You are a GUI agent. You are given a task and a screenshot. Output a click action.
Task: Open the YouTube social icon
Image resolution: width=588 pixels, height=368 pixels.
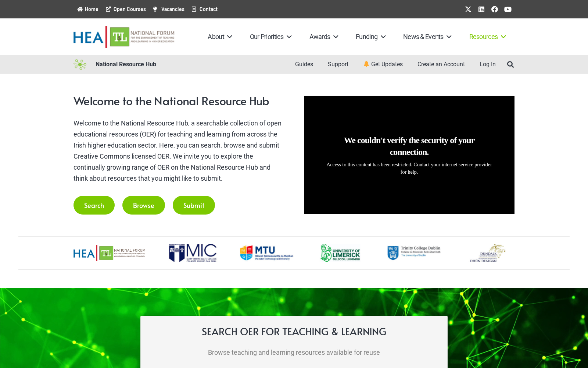[x=508, y=9]
